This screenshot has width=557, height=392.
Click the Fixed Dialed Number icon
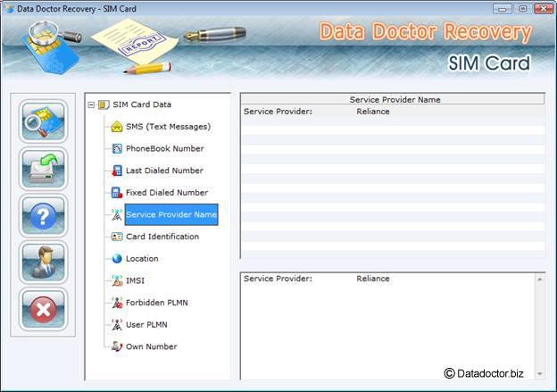click(x=117, y=193)
